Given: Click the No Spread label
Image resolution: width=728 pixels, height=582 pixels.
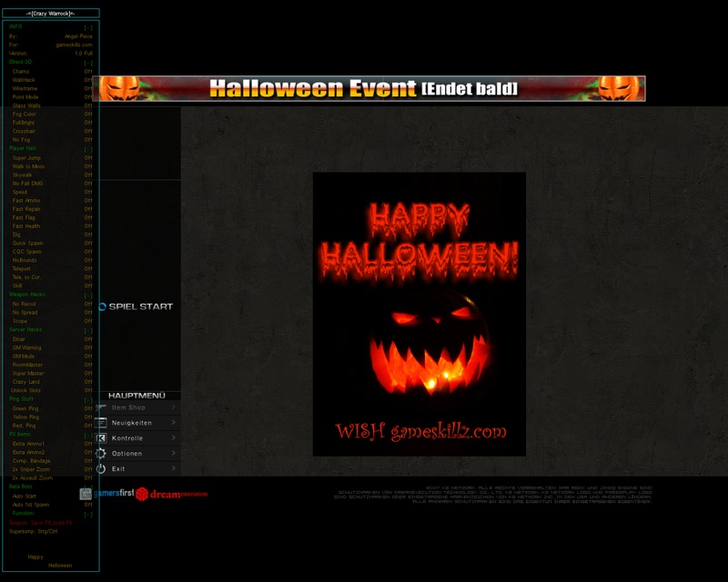Looking at the screenshot, I should pos(25,313).
